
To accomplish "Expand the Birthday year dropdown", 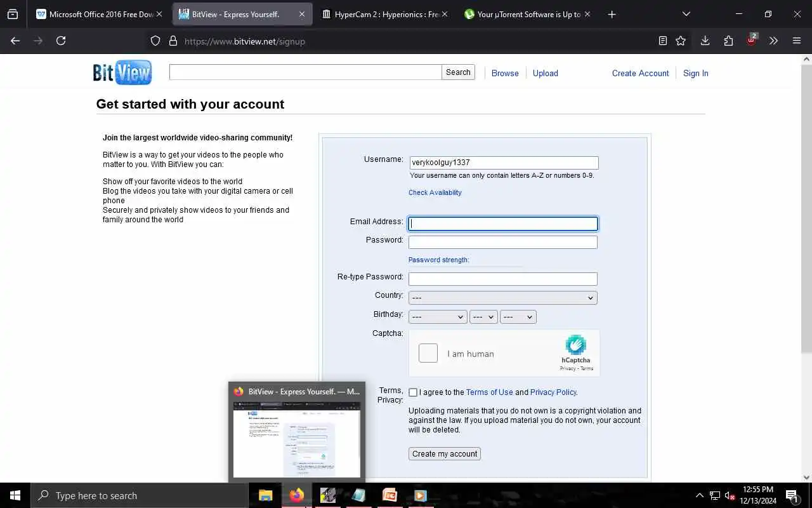I will (518, 317).
